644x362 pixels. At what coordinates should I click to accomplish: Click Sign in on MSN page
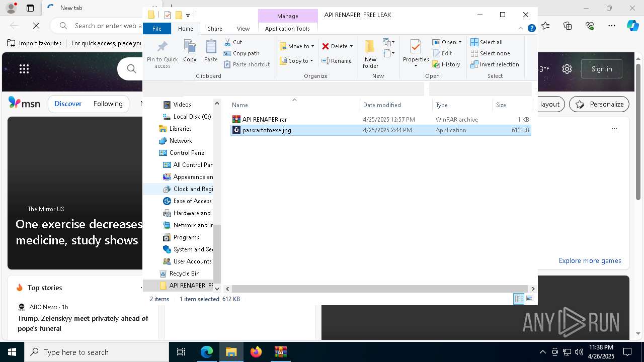click(601, 69)
